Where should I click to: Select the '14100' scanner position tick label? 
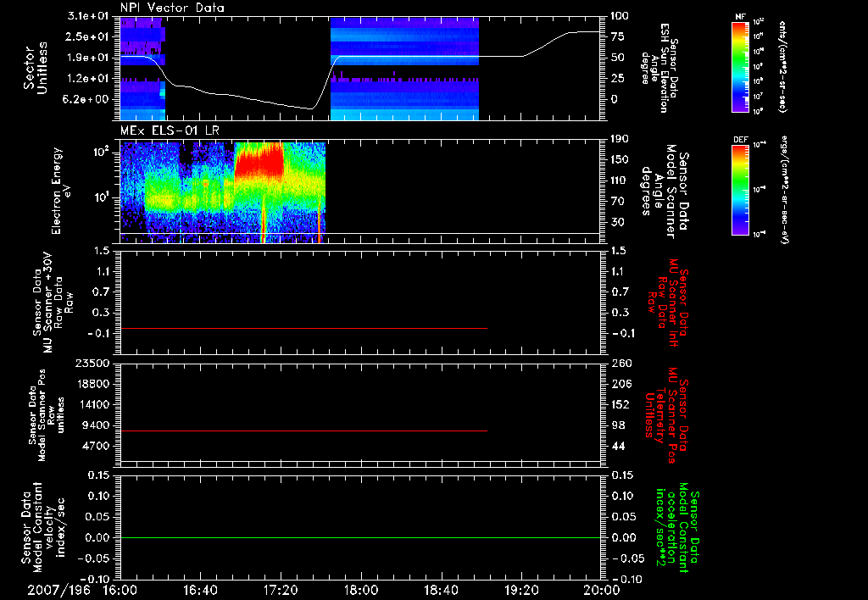[x=93, y=404]
